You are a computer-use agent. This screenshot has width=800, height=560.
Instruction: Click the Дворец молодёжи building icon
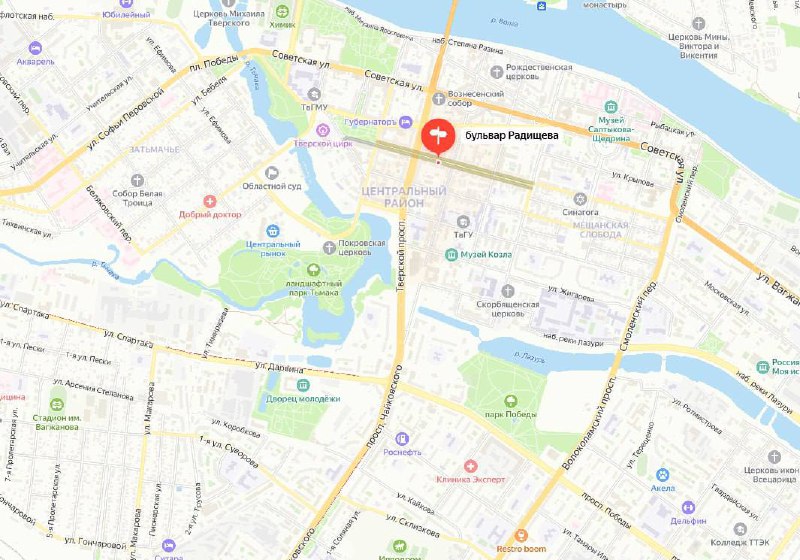point(303,385)
